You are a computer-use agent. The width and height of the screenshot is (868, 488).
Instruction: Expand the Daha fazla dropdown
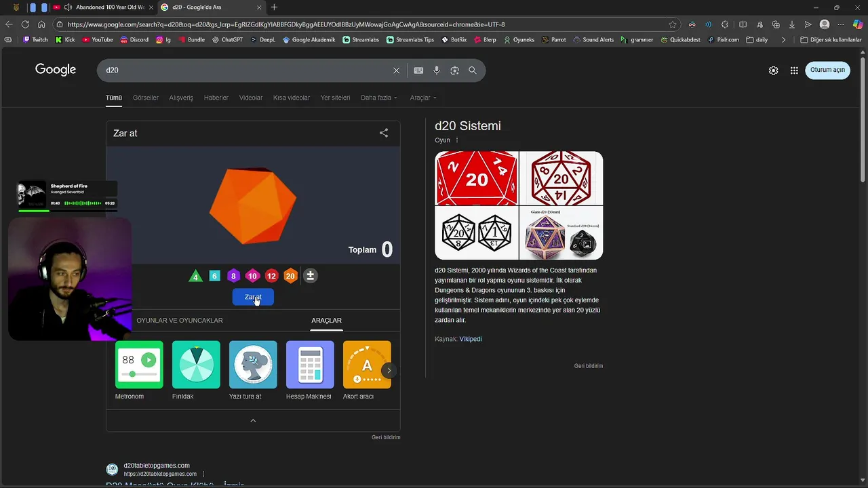(379, 98)
